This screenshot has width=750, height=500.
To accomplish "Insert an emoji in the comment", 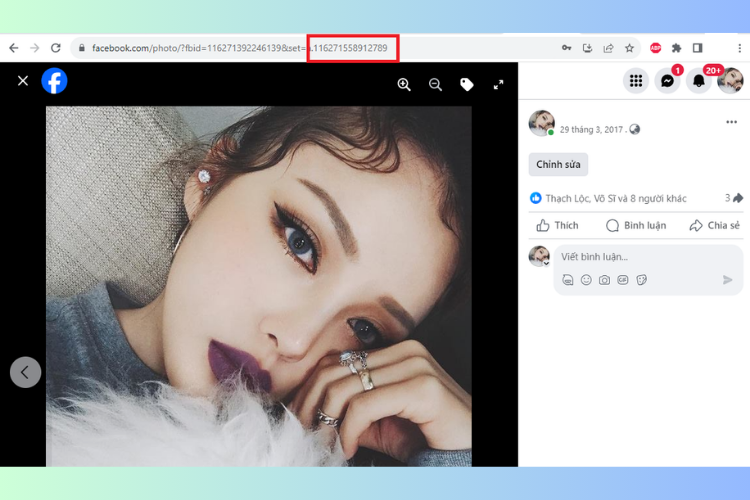I will pyautogui.click(x=586, y=280).
